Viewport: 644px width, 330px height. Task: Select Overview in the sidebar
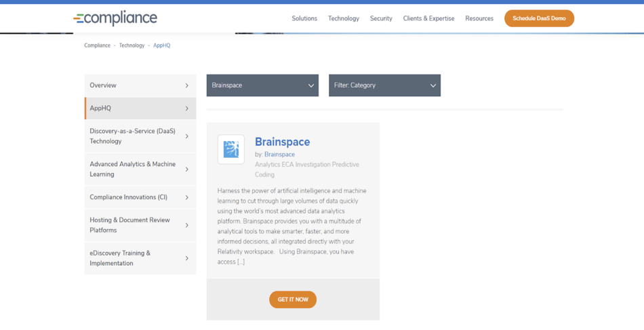140,85
